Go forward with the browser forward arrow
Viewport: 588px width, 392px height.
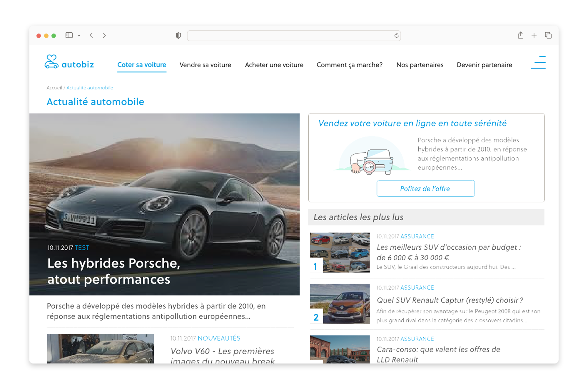click(104, 35)
